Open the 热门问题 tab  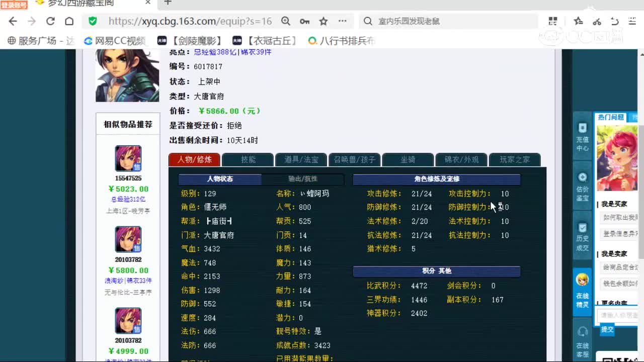(611, 117)
